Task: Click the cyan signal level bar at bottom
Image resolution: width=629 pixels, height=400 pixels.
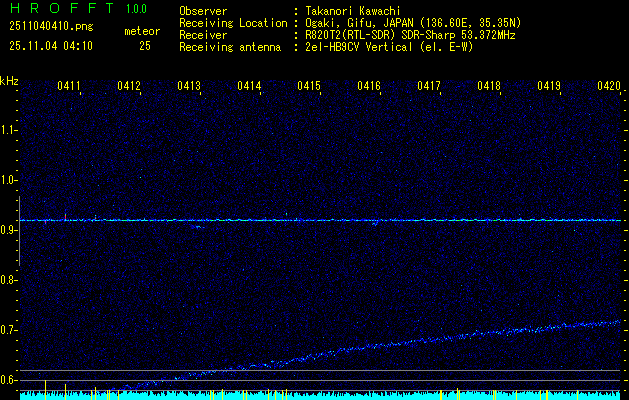Action: [320, 396]
